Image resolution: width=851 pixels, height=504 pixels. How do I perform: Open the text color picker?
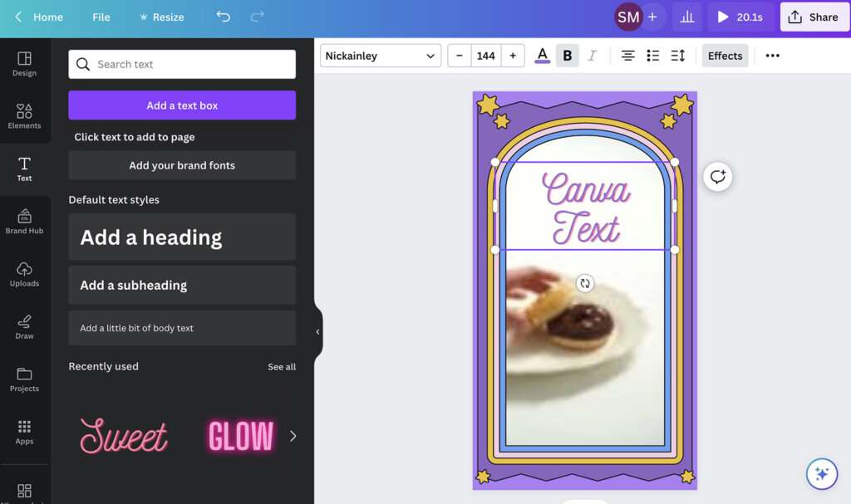[x=543, y=55]
